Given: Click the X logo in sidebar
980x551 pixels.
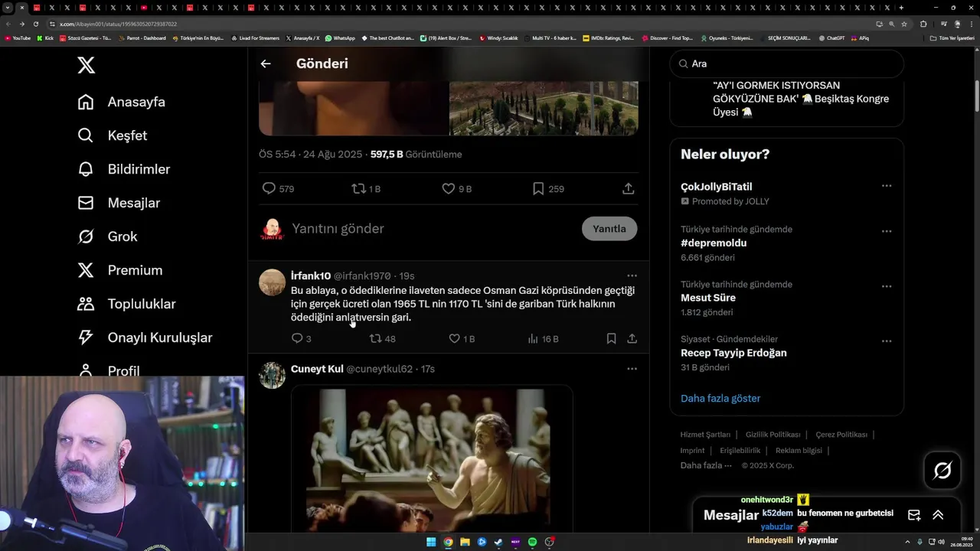Looking at the screenshot, I should (87, 65).
